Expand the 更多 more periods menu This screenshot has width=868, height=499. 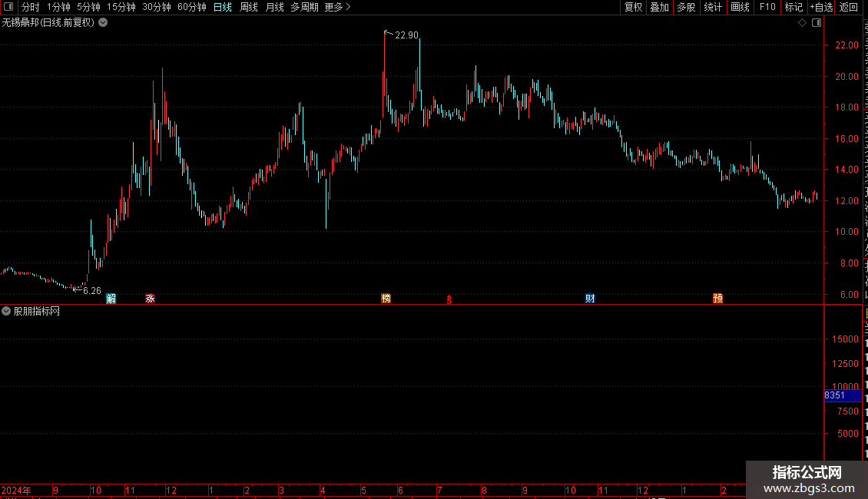[337, 7]
